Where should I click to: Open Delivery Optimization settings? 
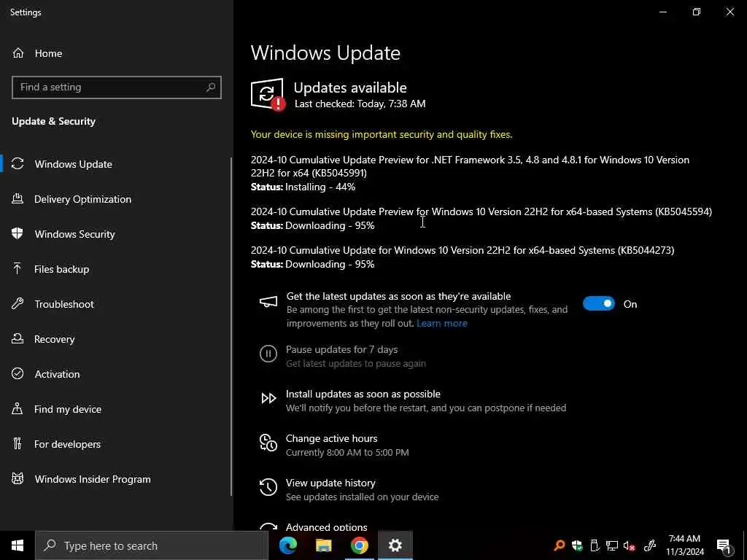[x=82, y=199]
